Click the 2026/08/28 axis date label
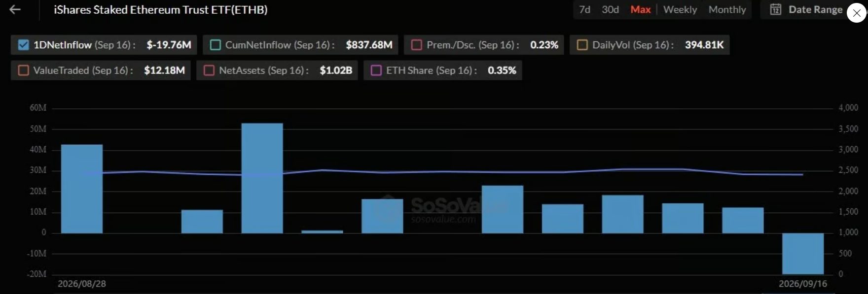 82,284
